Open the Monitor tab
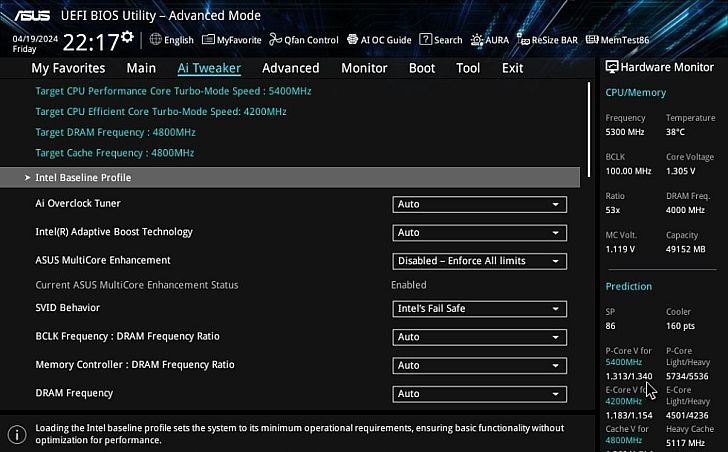The width and height of the screenshot is (728, 452). click(x=364, y=68)
